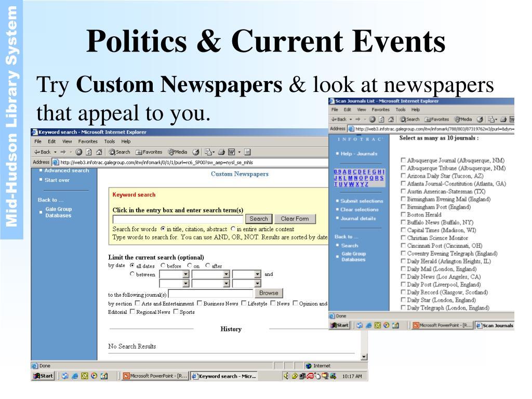The height and width of the screenshot is (399, 532).
Task: Click Stop icon in Keyword search toolbar
Action: pos(79,152)
